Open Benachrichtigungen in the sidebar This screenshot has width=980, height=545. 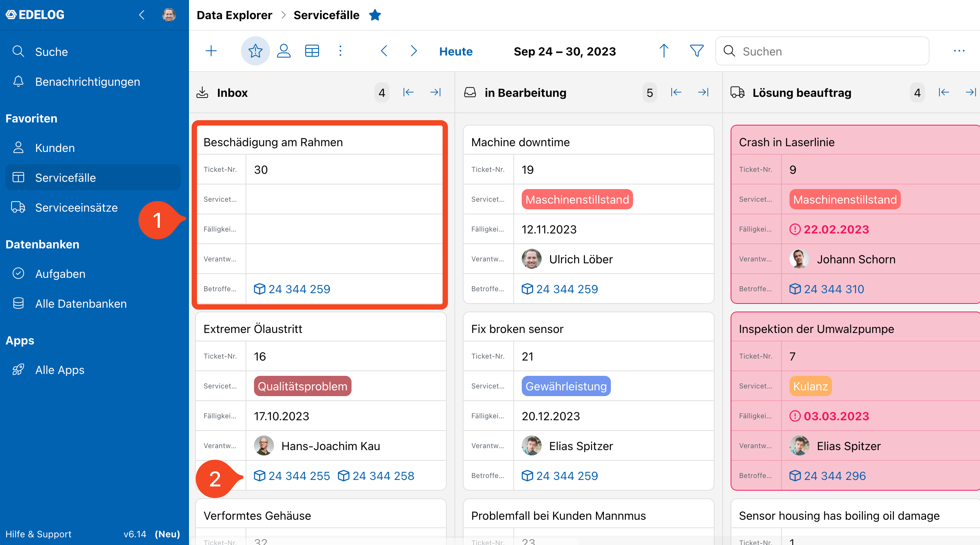click(93, 82)
